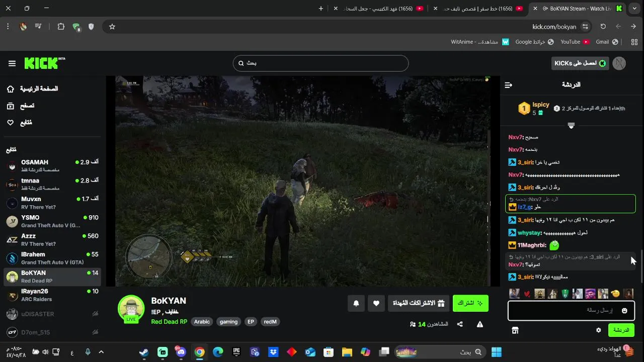
Task: Insert the yellow winking face emote
Action: pyautogui.click(x=615, y=294)
